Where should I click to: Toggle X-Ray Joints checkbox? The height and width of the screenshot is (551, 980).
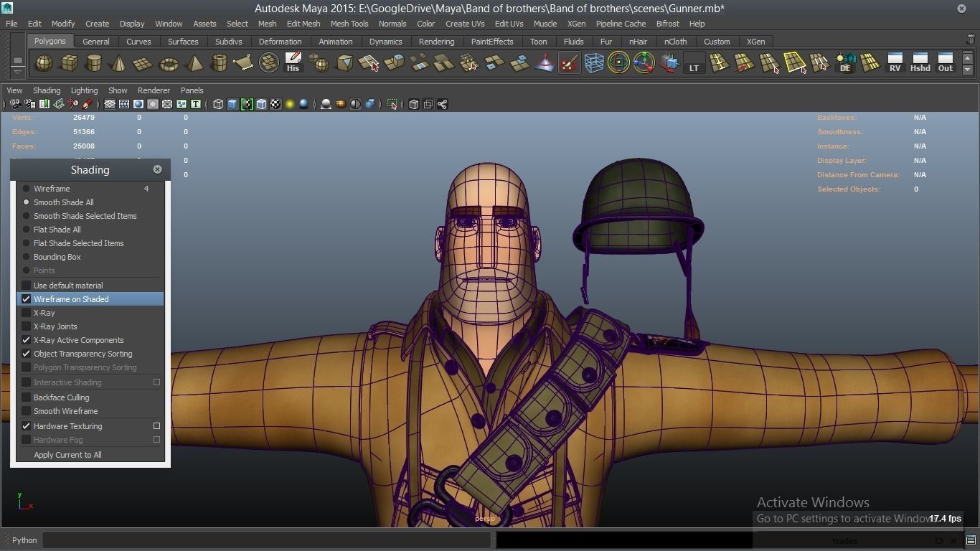(x=27, y=326)
